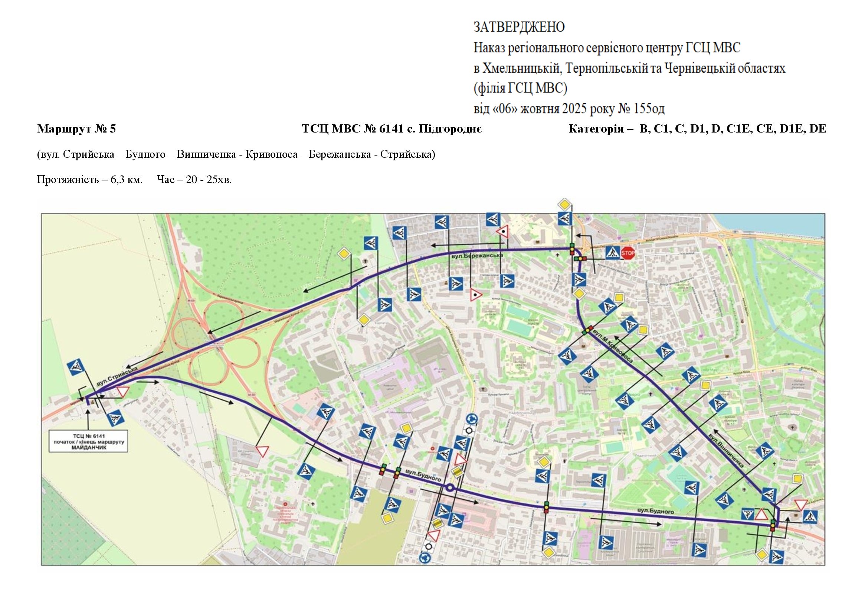Viewport: 868px width, 614px height.
Task: Click the right-hand вул.Будного street label
Action: pos(655,512)
